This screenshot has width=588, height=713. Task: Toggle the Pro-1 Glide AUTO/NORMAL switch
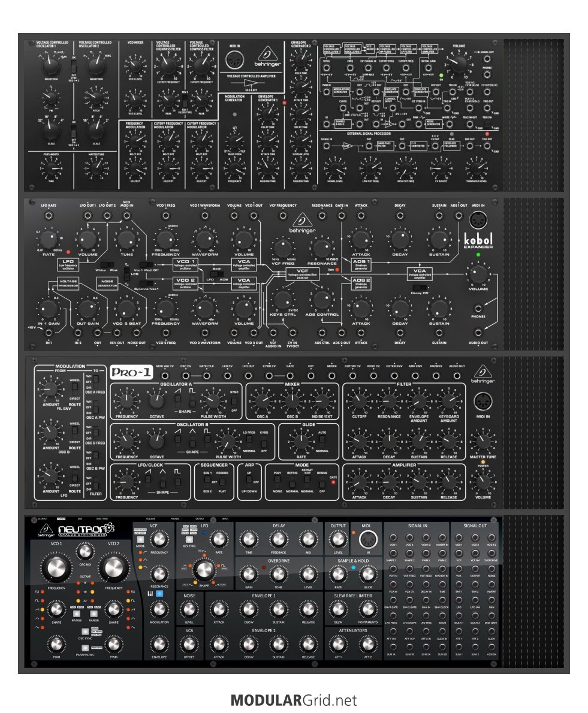click(x=322, y=440)
